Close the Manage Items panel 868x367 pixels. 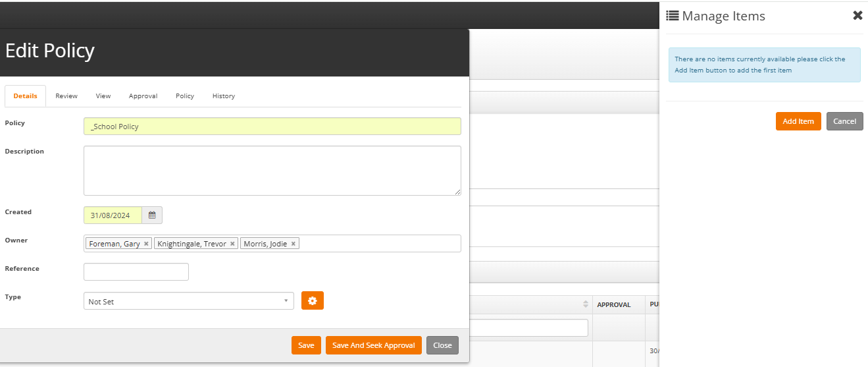[x=857, y=16]
